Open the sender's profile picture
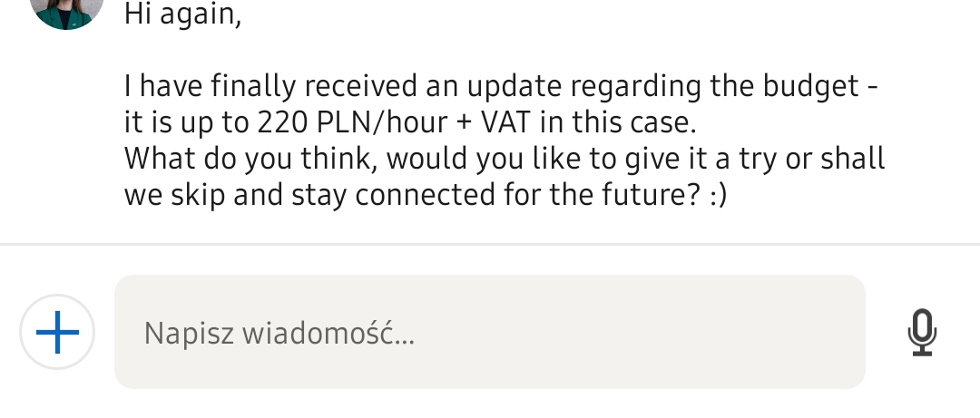Image resolution: width=980 pixels, height=418 pixels. coord(66,11)
